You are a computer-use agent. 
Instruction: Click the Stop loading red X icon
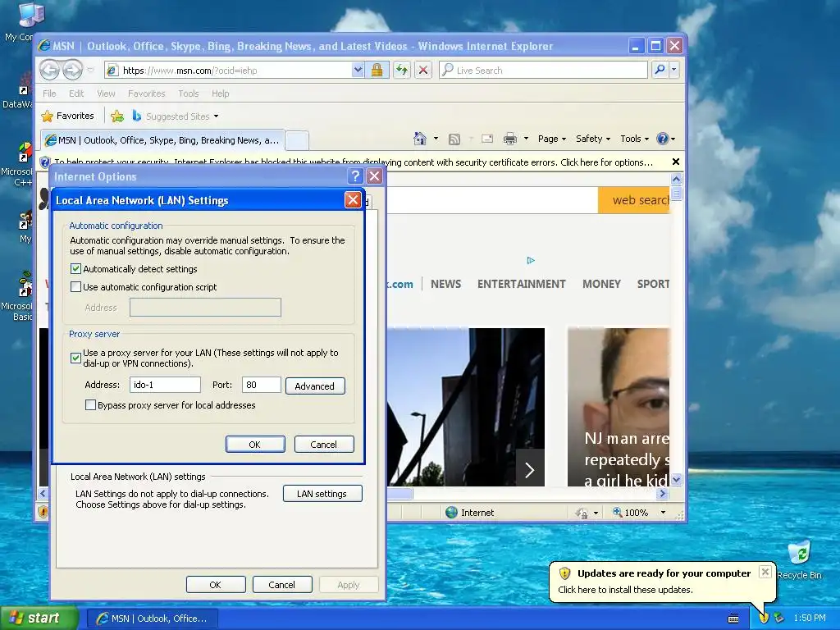423,71
